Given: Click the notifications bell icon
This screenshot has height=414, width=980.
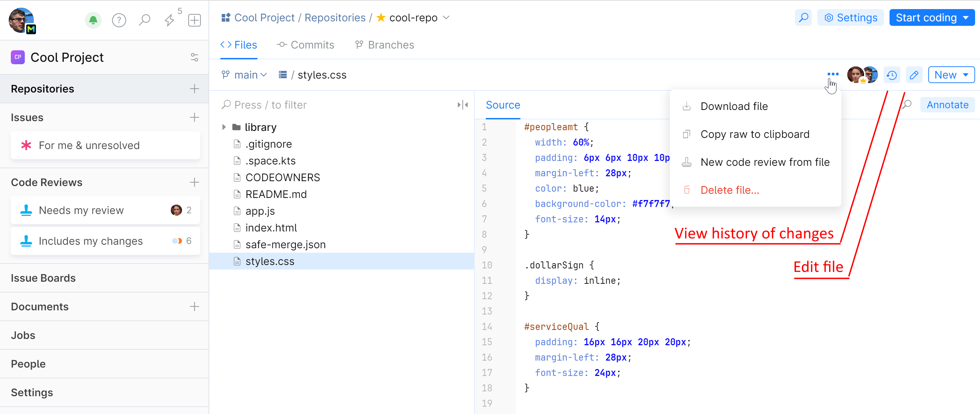Looking at the screenshot, I should pyautogui.click(x=93, y=20).
